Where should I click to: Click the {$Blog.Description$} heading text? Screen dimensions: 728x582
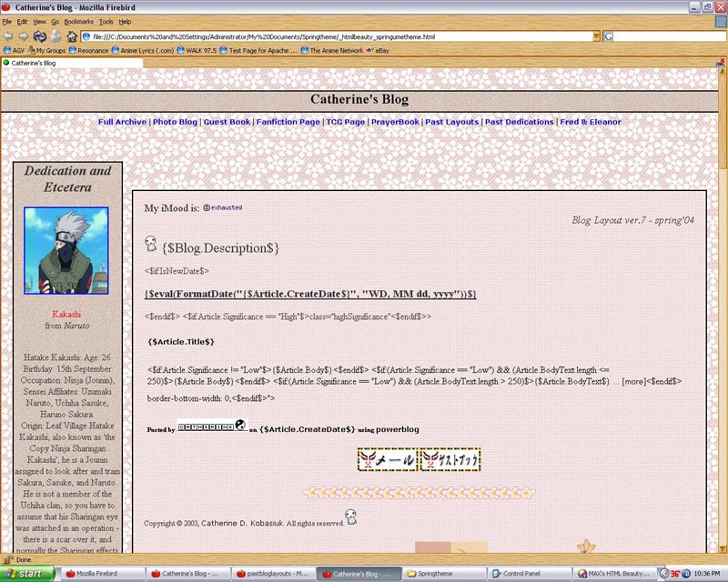point(220,248)
